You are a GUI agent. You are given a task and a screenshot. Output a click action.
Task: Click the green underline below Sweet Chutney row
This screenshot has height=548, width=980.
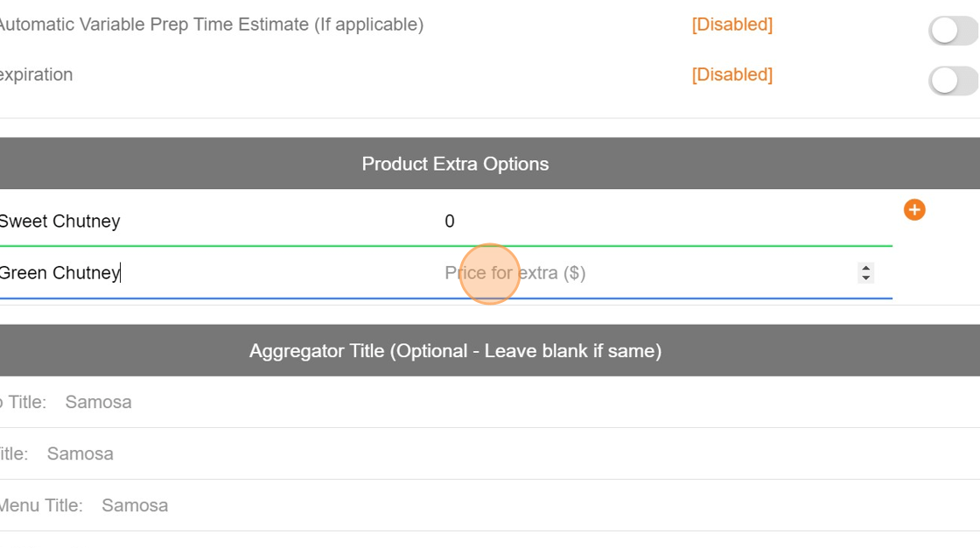click(437, 247)
